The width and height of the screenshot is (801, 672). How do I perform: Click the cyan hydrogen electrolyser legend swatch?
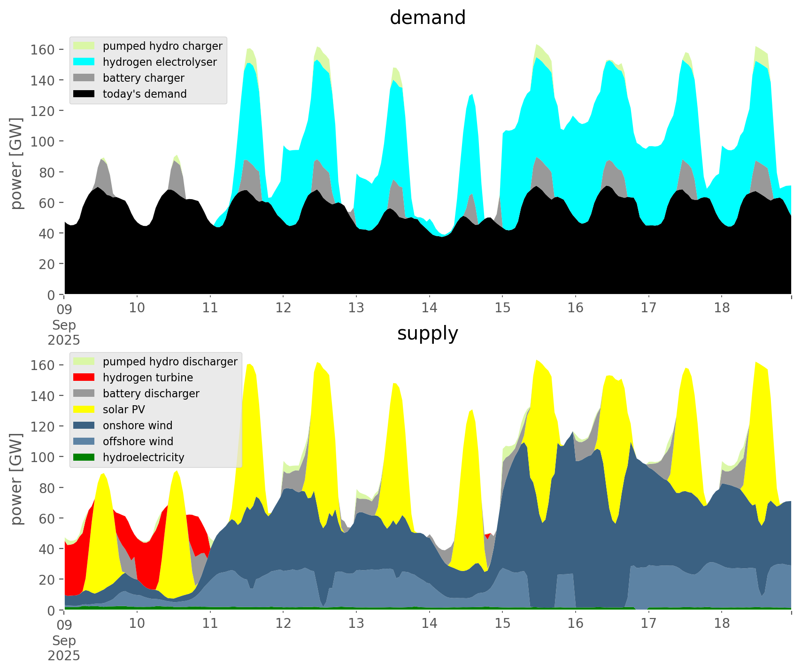coord(84,62)
